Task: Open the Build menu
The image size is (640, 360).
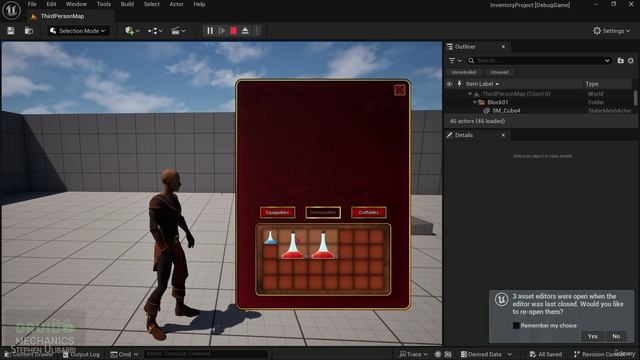Action: coord(127,4)
